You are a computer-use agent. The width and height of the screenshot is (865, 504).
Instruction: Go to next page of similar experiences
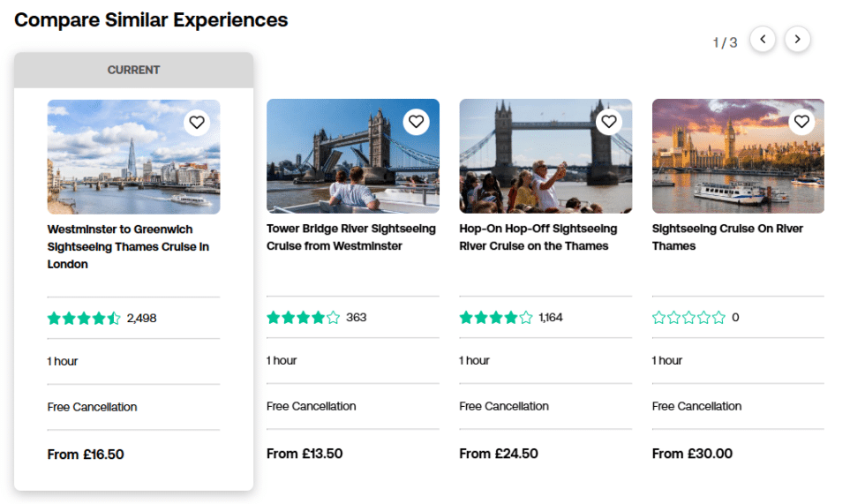[x=797, y=40]
